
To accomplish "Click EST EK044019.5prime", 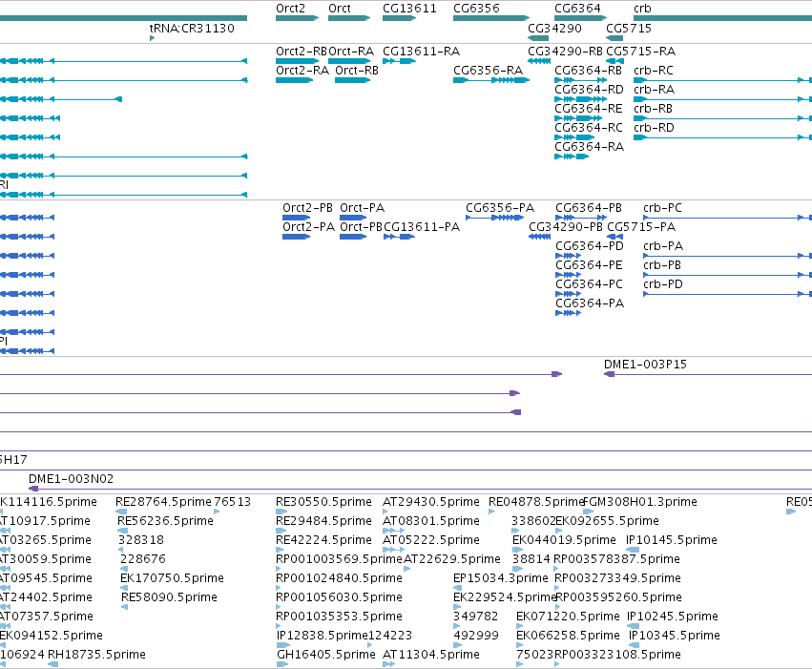I will pos(517,550).
